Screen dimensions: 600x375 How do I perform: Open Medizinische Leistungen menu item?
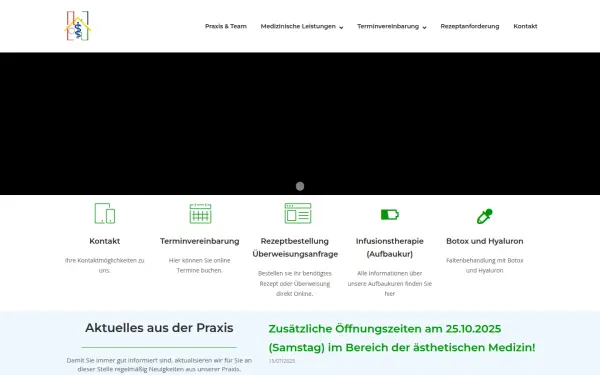pyautogui.click(x=298, y=26)
